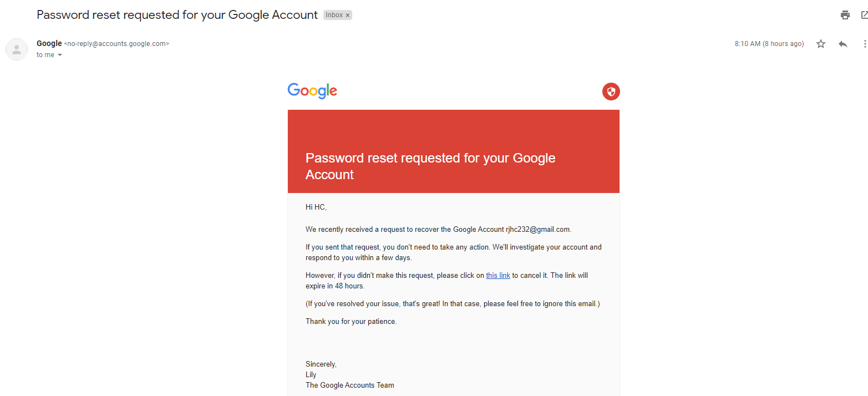Reply to the Google email
868x396 pixels.
[x=843, y=44]
